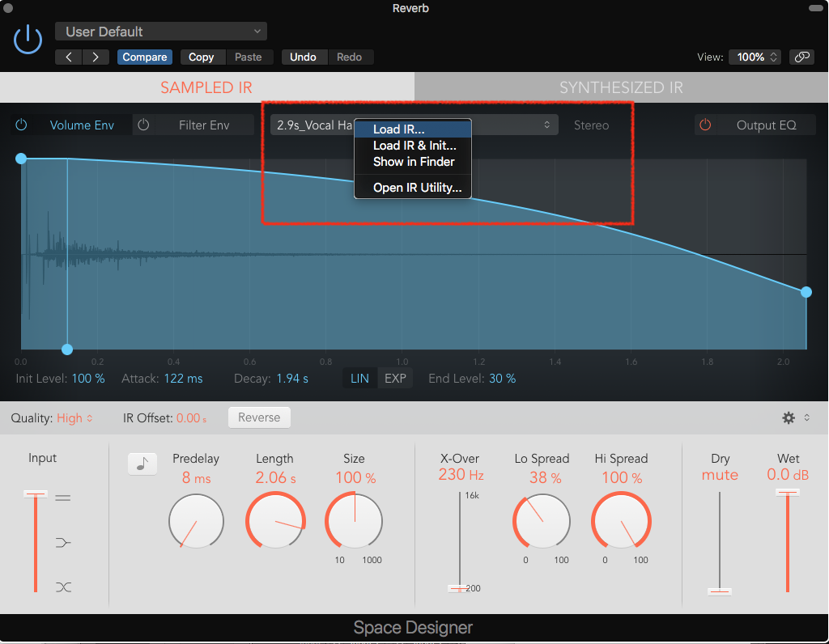The width and height of the screenshot is (829, 644).
Task: Click the Predelay knob
Action: pyautogui.click(x=196, y=522)
